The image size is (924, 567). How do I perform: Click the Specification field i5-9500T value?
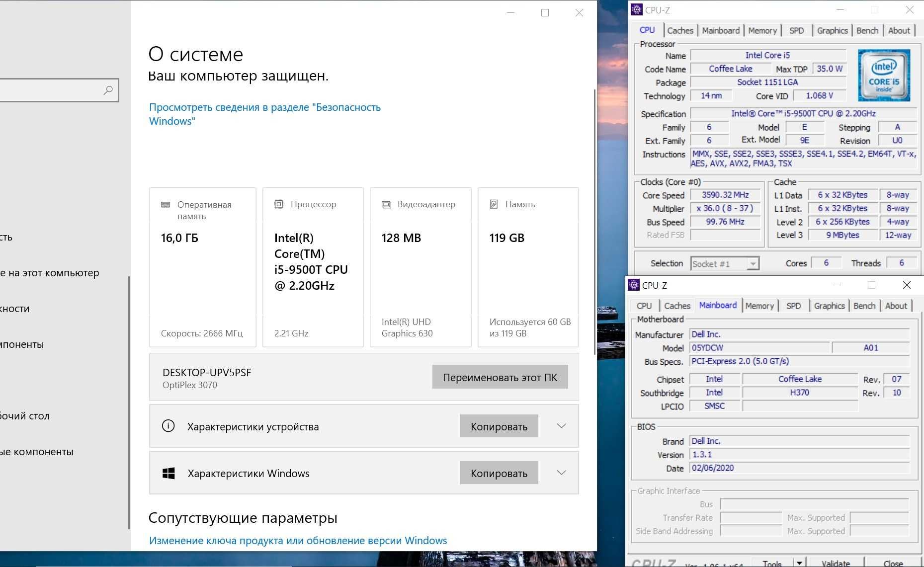tap(803, 113)
